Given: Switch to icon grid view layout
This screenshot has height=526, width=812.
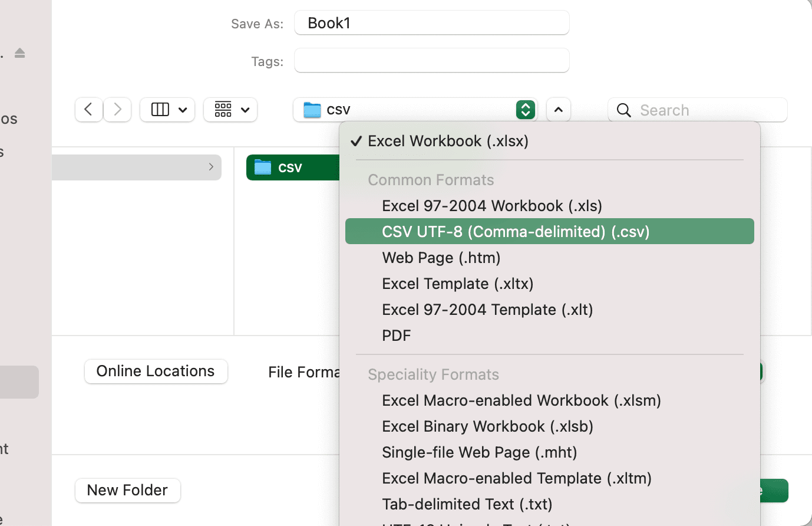Looking at the screenshot, I should [223, 109].
